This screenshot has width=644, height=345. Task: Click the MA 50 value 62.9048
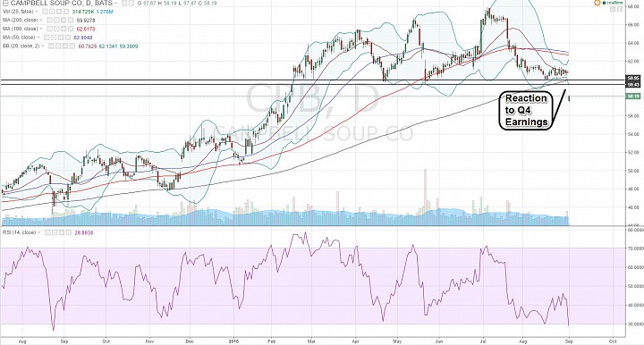pyautogui.click(x=83, y=38)
